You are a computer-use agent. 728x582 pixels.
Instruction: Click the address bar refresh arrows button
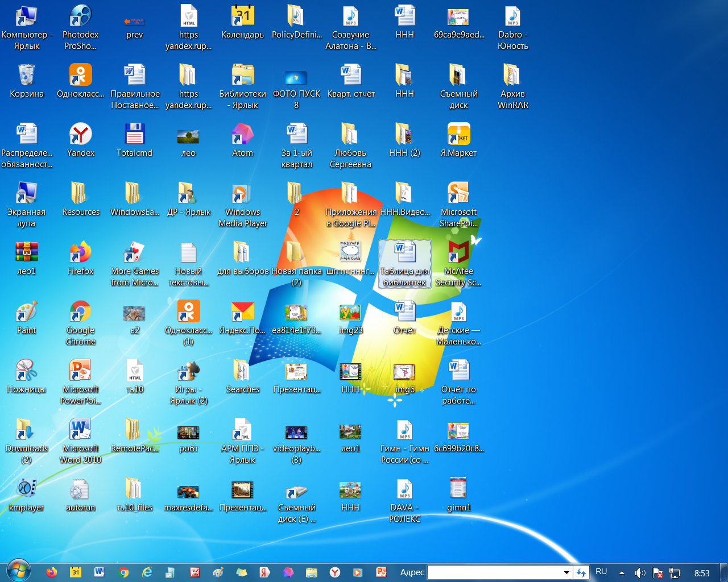[581, 572]
